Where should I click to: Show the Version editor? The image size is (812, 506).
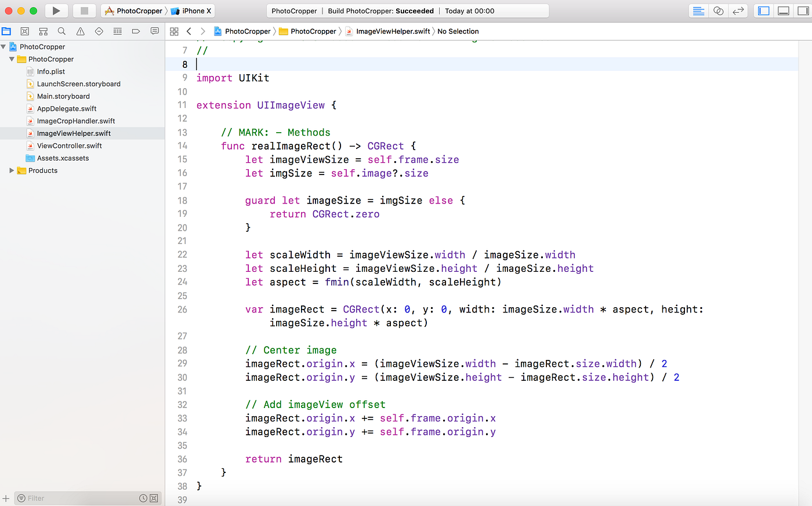[738, 10]
